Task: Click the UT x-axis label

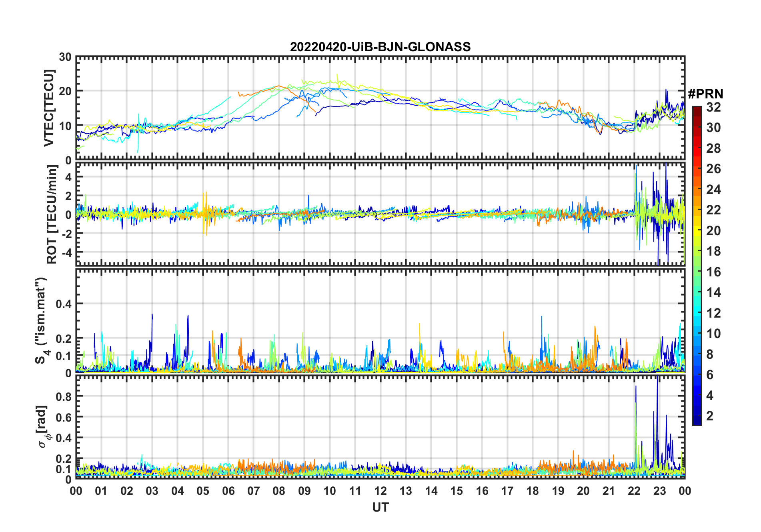Action: pos(380,508)
